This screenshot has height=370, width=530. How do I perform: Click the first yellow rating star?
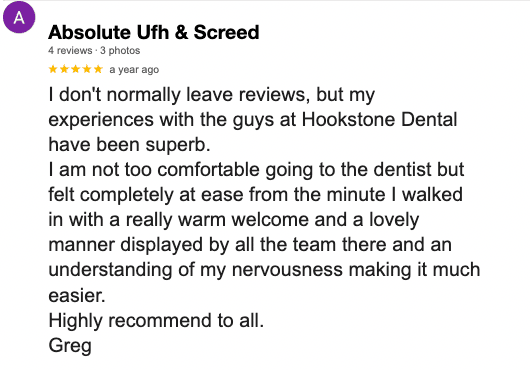coord(53,69)
